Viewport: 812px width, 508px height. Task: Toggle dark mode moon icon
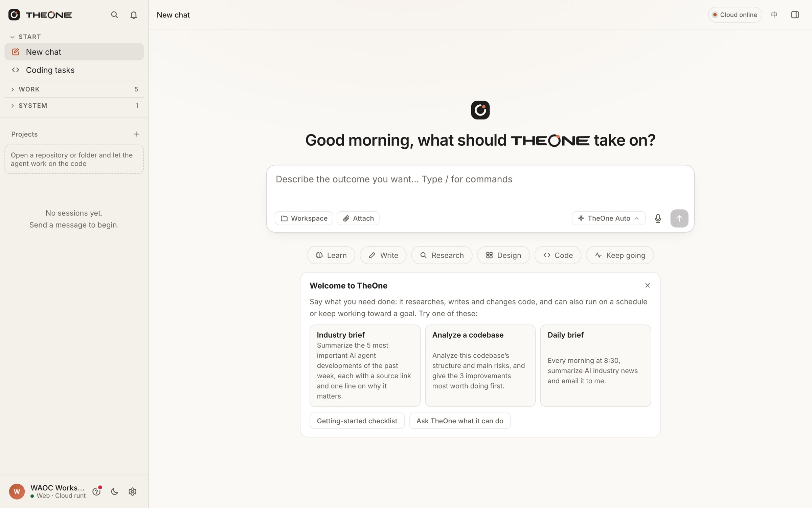(114, 491)
